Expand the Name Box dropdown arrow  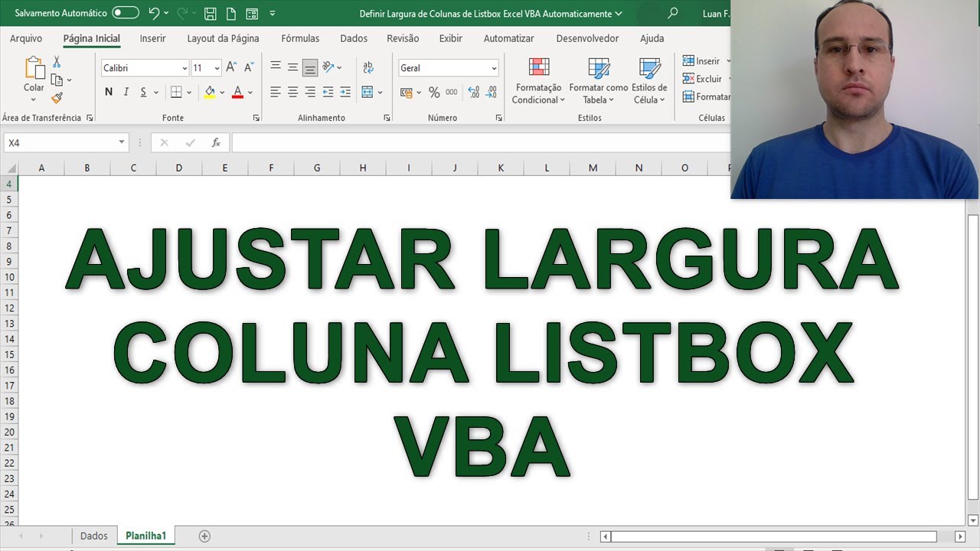(121, 142)
